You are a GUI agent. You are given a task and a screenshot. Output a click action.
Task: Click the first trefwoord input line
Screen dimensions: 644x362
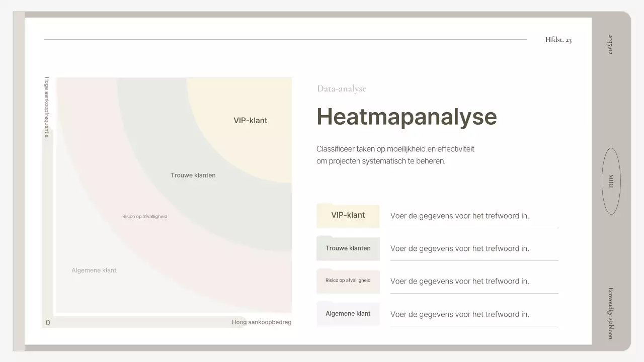click(459, 216)
